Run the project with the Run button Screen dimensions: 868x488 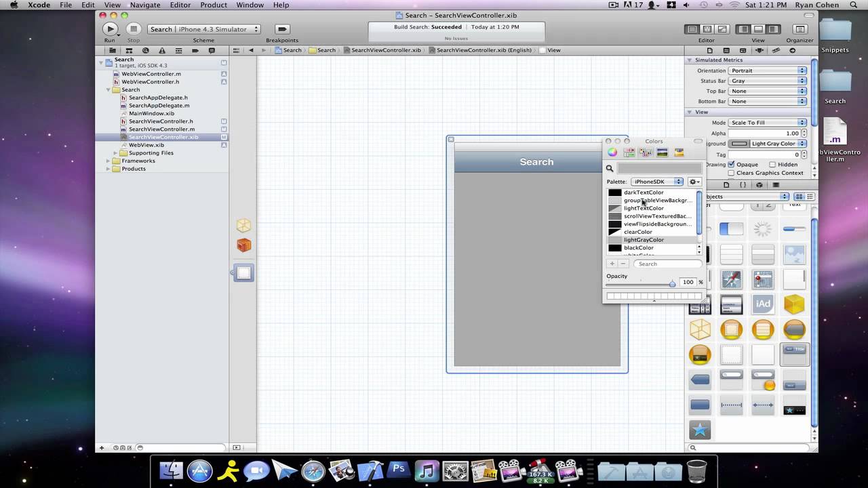click(x=110, y=29)
